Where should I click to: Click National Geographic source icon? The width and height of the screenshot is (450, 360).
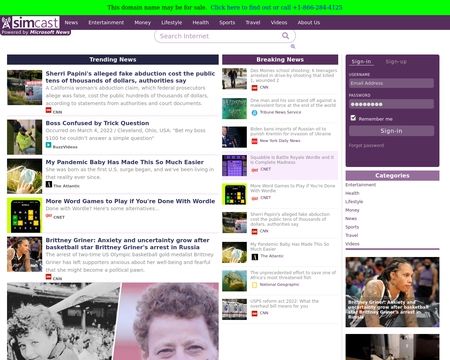click(255, 285)
